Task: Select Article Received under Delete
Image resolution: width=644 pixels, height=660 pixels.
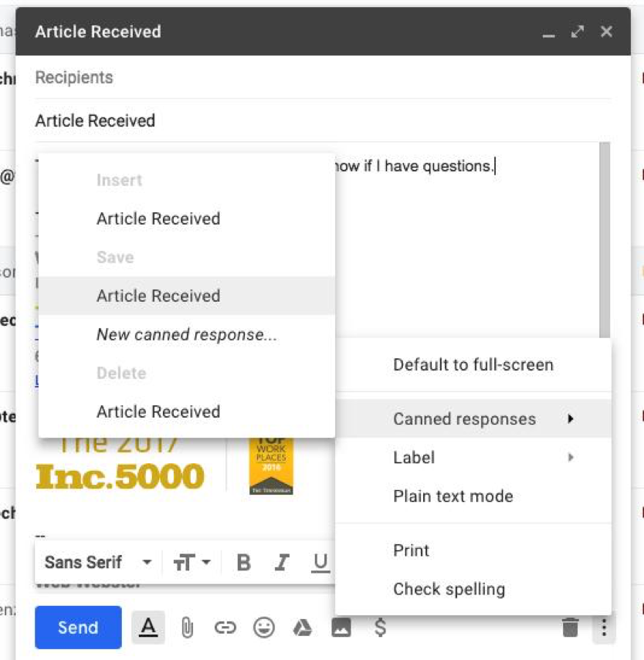Action: (158, 411)
